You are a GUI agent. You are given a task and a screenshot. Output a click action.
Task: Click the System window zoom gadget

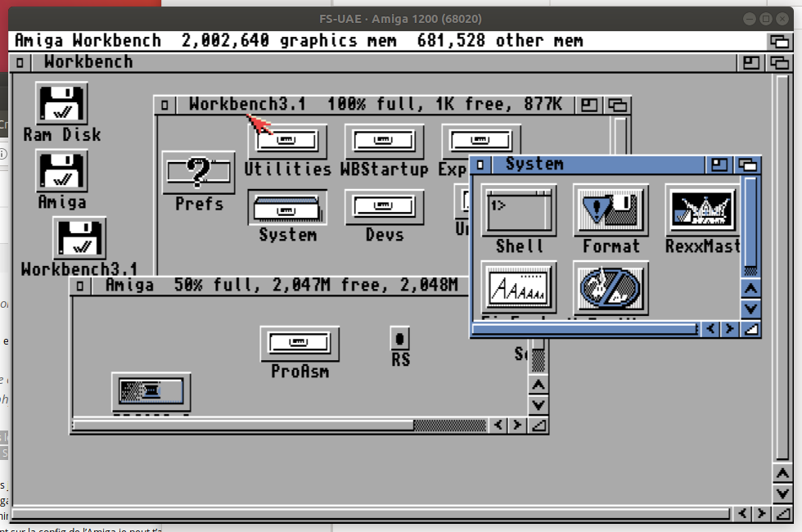click(x=719, y=165)
